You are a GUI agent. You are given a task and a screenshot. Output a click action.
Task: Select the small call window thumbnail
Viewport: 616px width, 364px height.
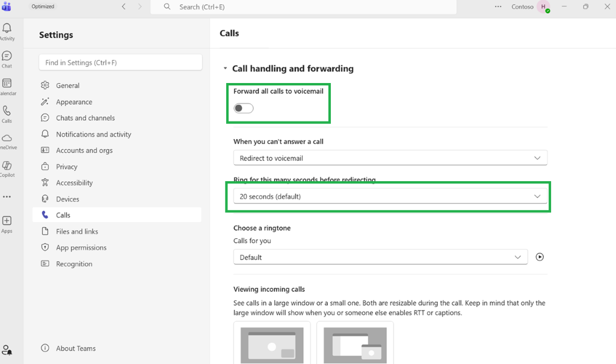(x=355, y=343)
